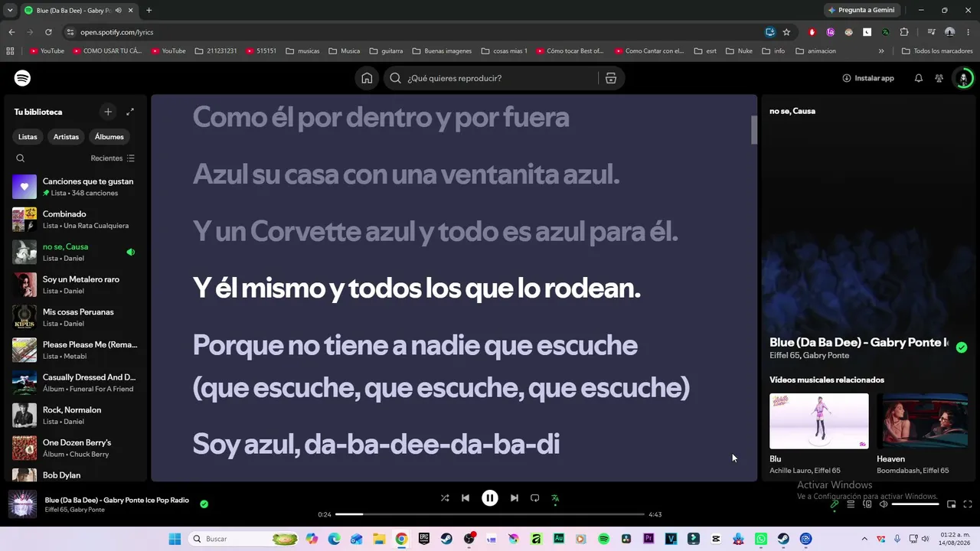Jump to lyric line 'Soy azul, da-ba-dee-da-ba-di'
980x551 pixels.
(x=376, y=444)
